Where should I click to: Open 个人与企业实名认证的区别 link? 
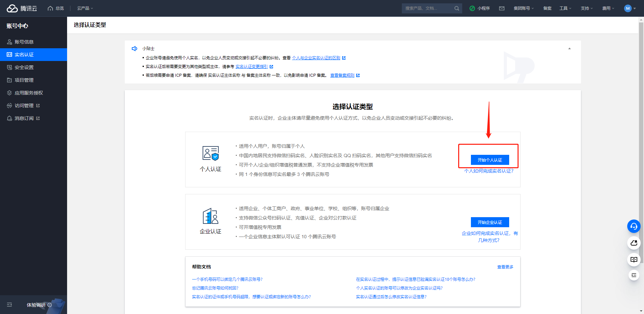click(x=316, y=58)
